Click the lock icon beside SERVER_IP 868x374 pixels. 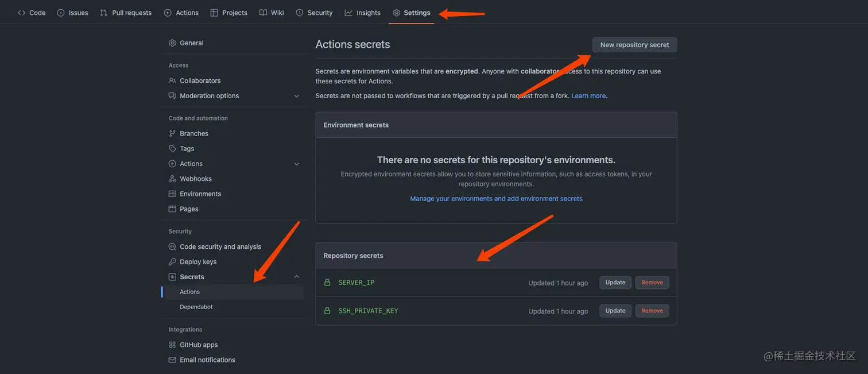coord(327,283)
